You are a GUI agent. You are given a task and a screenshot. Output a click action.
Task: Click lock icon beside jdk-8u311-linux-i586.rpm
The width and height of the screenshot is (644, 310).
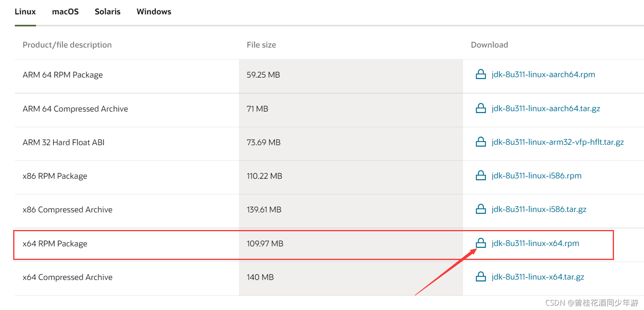(481, 176)
